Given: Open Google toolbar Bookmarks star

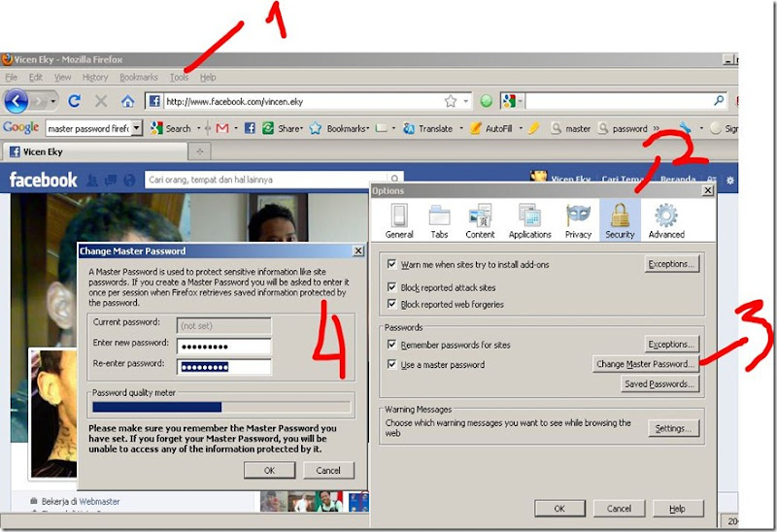Looking at the screenshot, I should pyautogui.click(x=315, y=128).
